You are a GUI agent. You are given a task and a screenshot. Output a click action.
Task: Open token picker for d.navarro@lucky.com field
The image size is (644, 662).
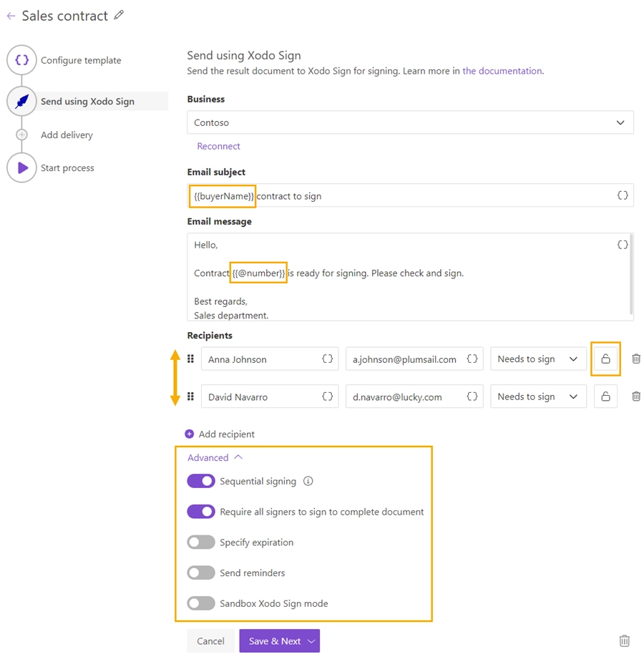(x=472, y=396)
